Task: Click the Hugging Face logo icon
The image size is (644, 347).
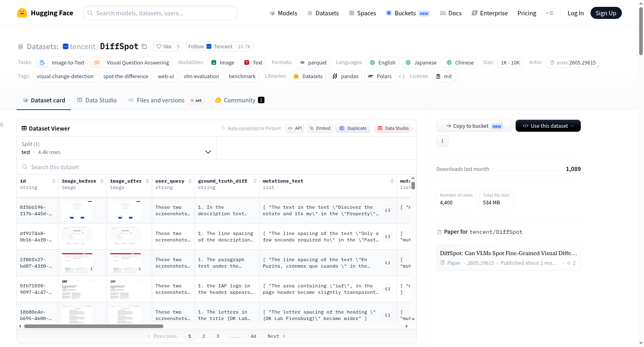Action: pyautogui.click(x=22, y=13)
